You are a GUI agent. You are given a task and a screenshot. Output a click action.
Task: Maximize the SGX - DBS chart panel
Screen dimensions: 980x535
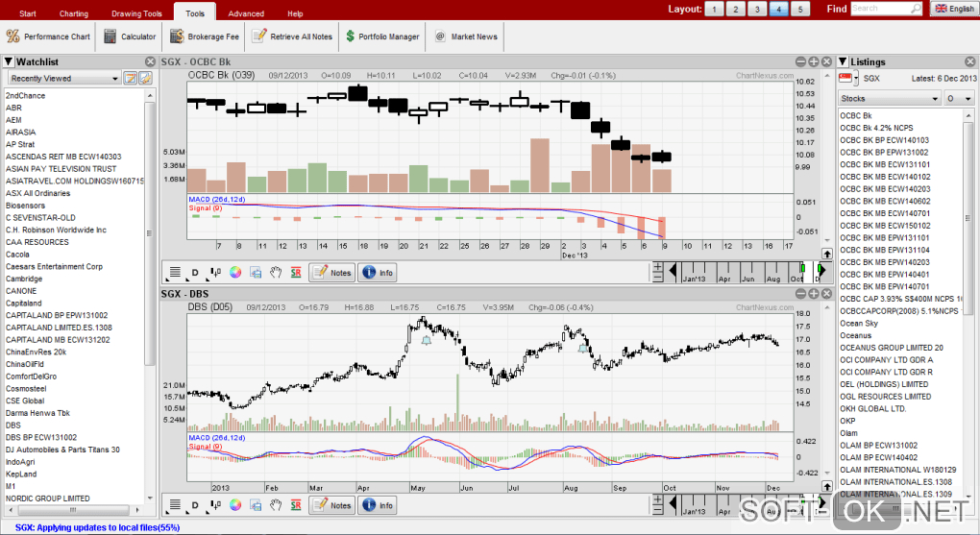(814, 294)
